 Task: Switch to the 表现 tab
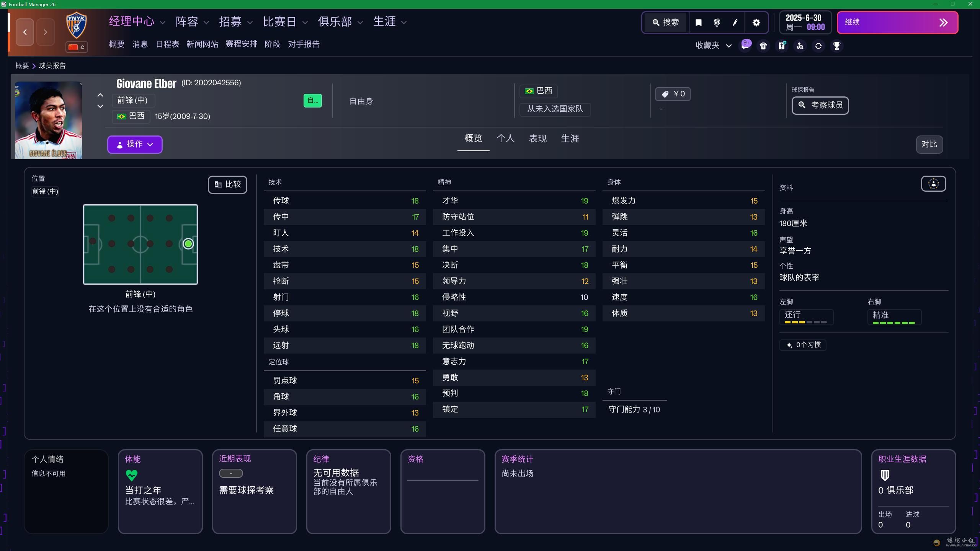click(x=537, y=139)
